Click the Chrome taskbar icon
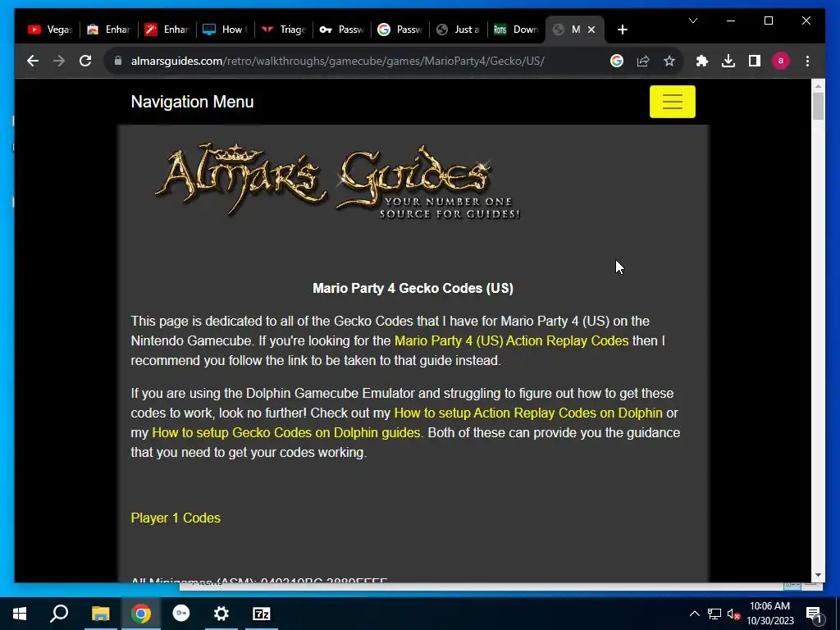 point(141,614)
